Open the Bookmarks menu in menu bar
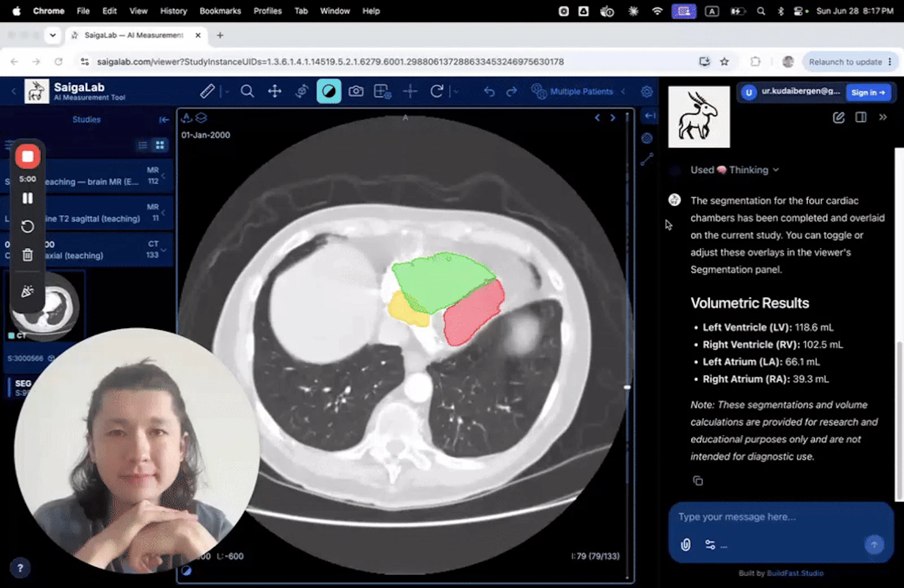The height and width of the screenshot is (588, 904). pyautogui.click(x=220, y=11)
